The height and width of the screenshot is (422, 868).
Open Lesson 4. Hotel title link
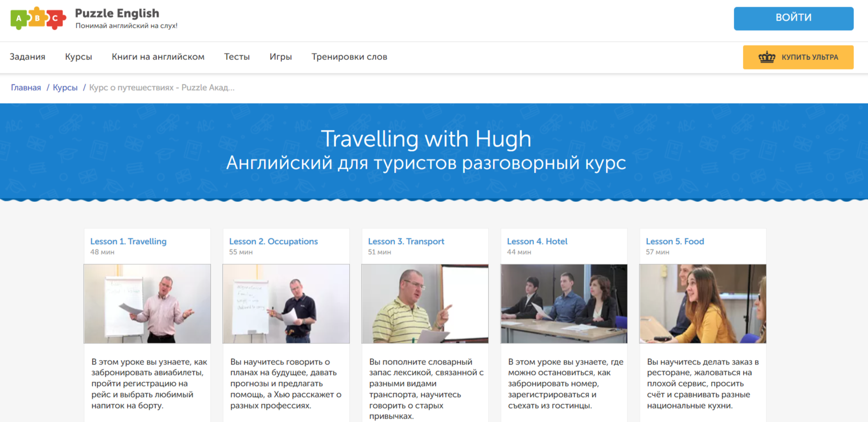[537, 241]
